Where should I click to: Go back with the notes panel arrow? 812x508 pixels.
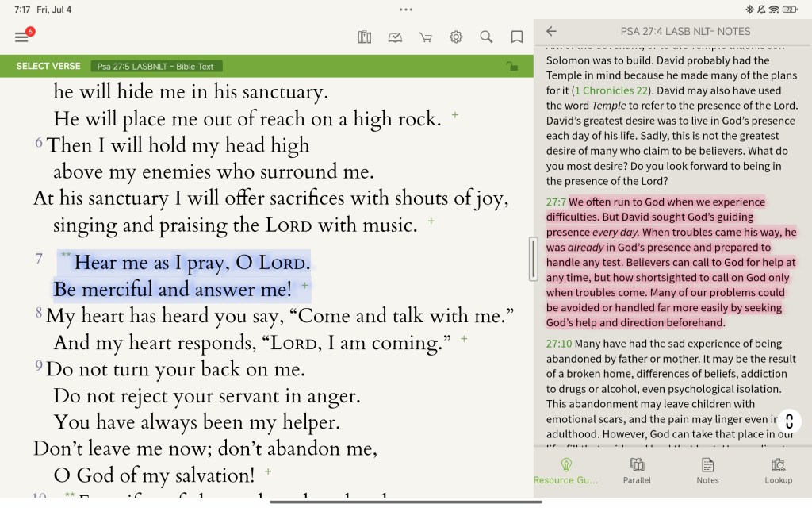[x=552, y=32]
